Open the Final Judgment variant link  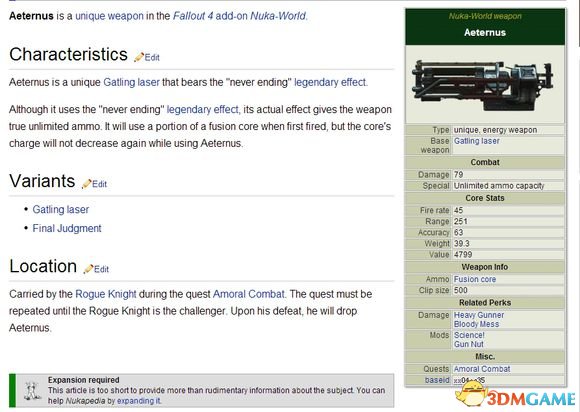point(67,229)
